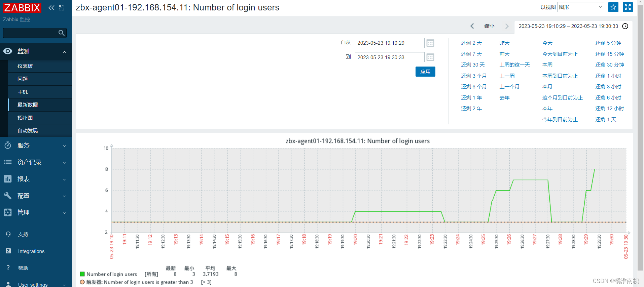The width and height of the screenshot is (644, 287).
Task: Select time range 还剩 1 小时
Action: tap(608, 76)
